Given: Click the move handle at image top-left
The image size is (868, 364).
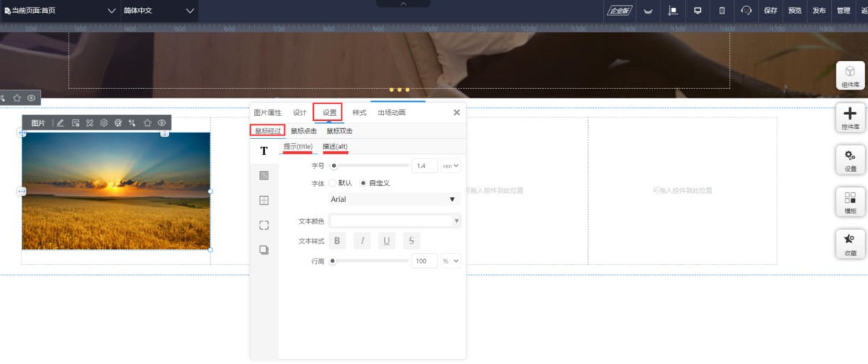Looking at the screenshot, I should 21,133.
